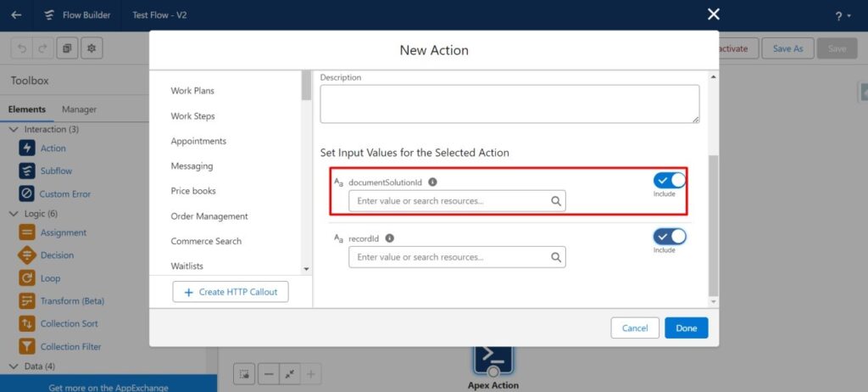This screenshot has height=392, width=868.
Task: Click the info icon beside documentSolutionId
Action: [x=432, y=182]
